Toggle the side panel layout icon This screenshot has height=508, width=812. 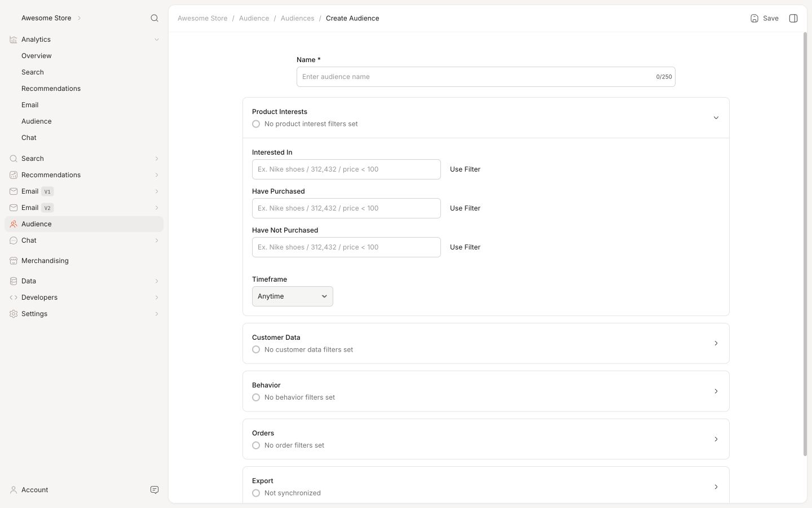click(793, 18)
